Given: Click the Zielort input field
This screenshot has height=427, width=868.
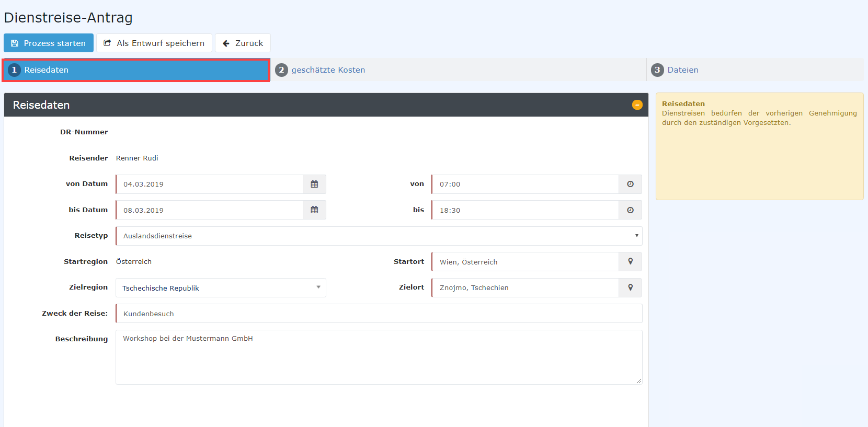Looking at the screenshot, I should point(525,287).
